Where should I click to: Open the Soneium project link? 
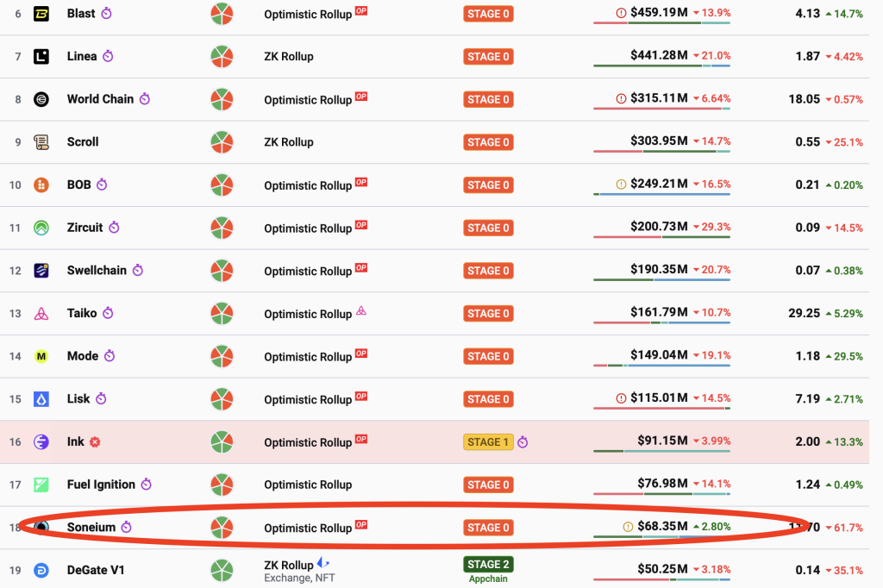(x=91, y=527)
